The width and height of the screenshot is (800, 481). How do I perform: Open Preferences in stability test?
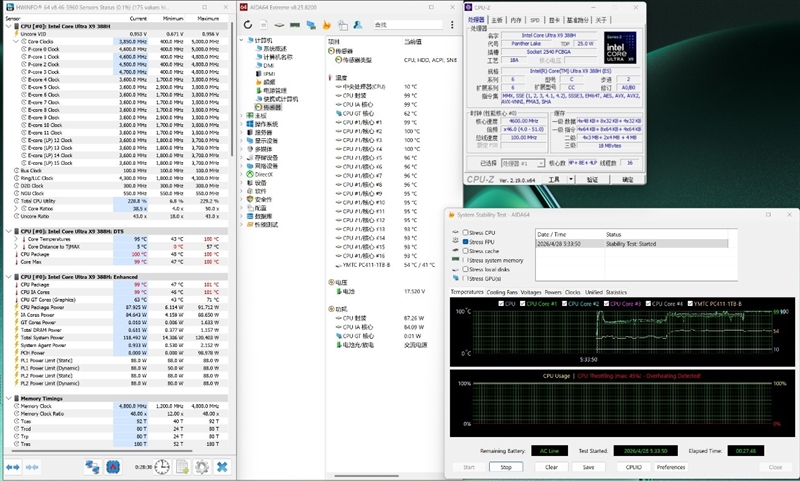coord(670,467)
